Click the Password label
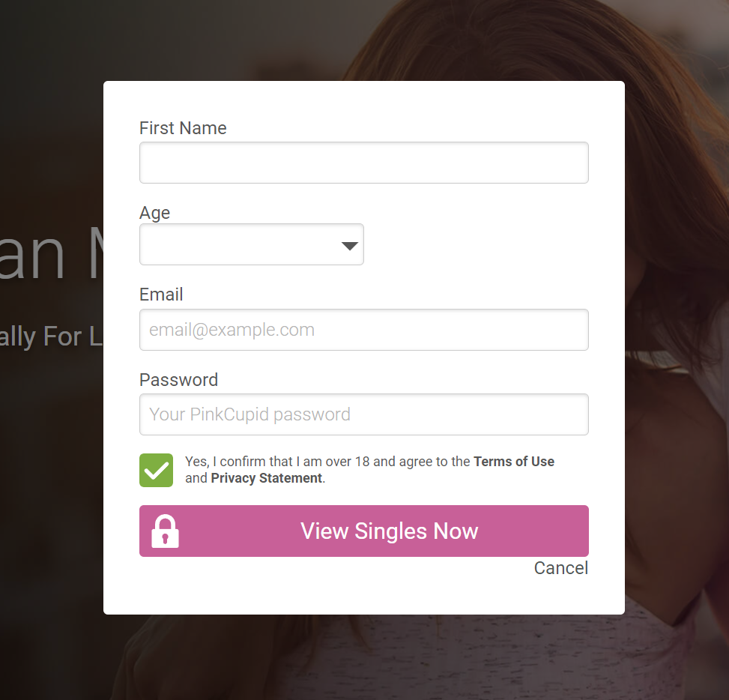This screenshot has width=729, height=700. pos(179,380)
